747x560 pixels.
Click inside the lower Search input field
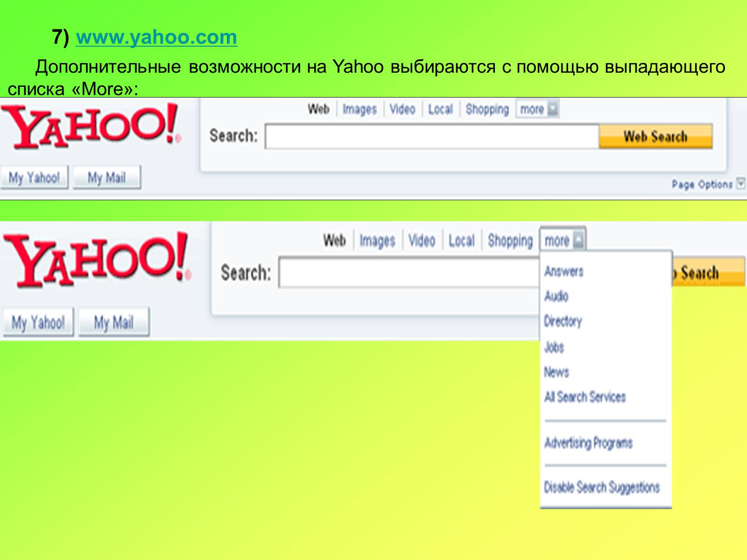click(x=409, y=272)
